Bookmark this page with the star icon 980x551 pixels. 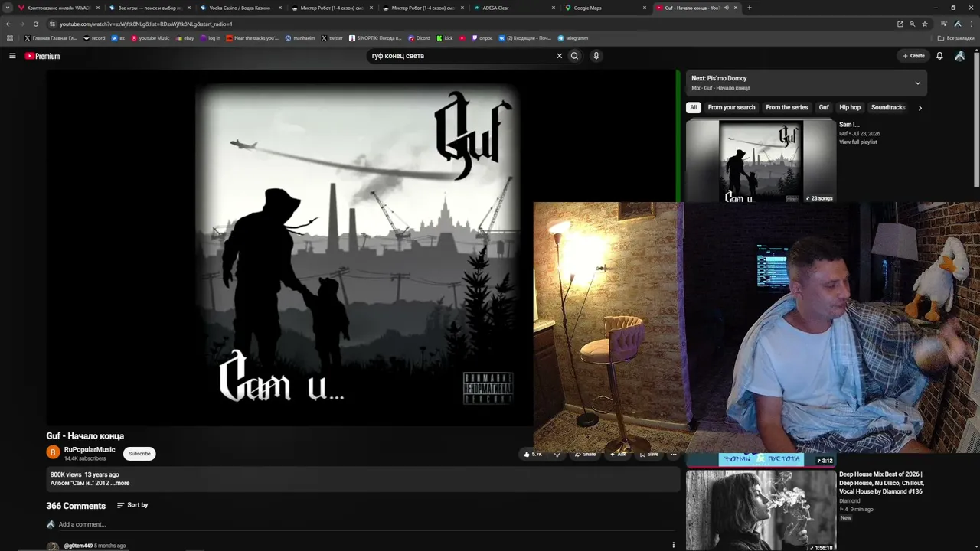pos(925,24)
